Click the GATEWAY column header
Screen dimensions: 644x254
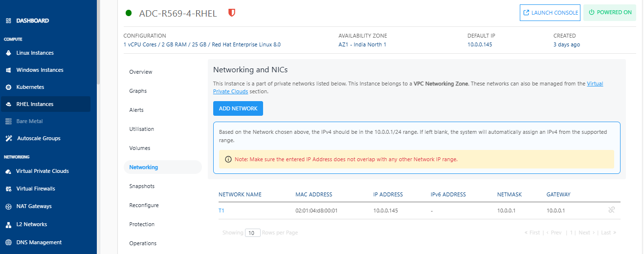pos(558,194)
